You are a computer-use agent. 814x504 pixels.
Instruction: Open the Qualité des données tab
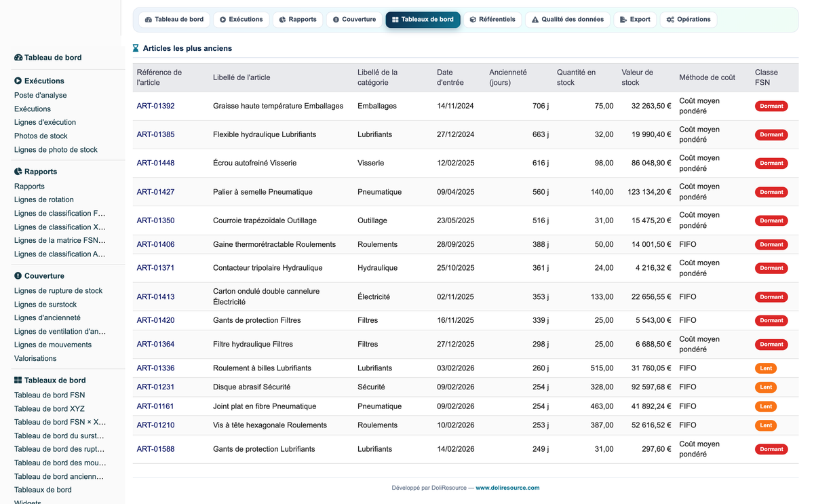[568, 20]
